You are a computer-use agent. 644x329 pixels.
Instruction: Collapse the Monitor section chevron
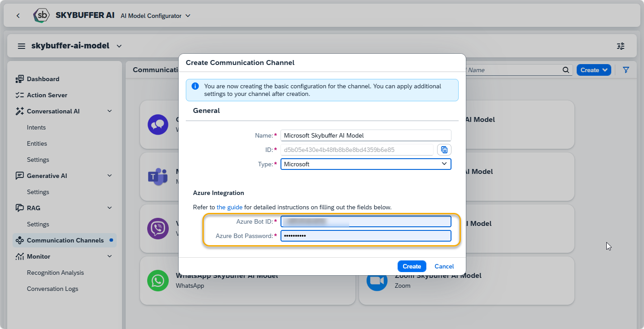pyautogui.click(x=110, y=256)
